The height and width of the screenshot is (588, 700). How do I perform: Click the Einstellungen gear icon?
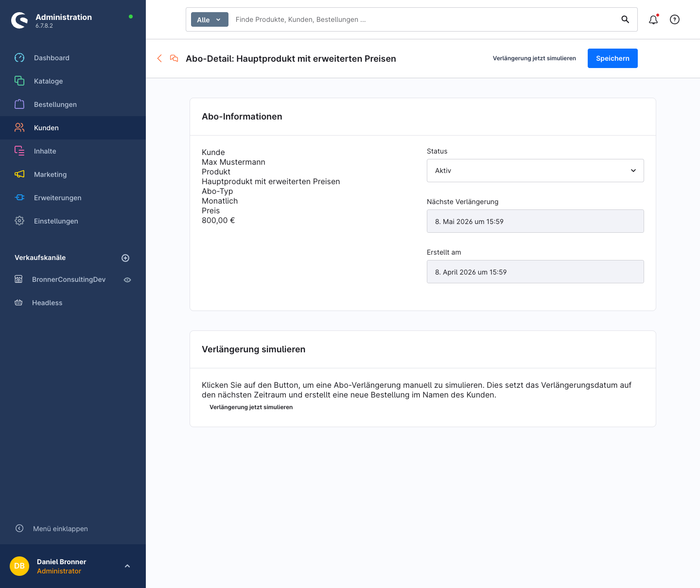click(x=19, y=221)
